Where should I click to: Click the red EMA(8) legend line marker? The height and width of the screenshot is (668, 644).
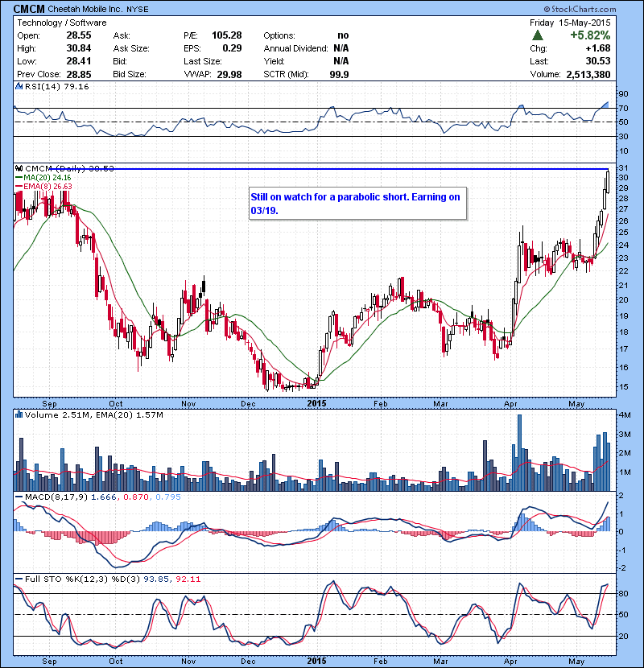coord(19,186)
